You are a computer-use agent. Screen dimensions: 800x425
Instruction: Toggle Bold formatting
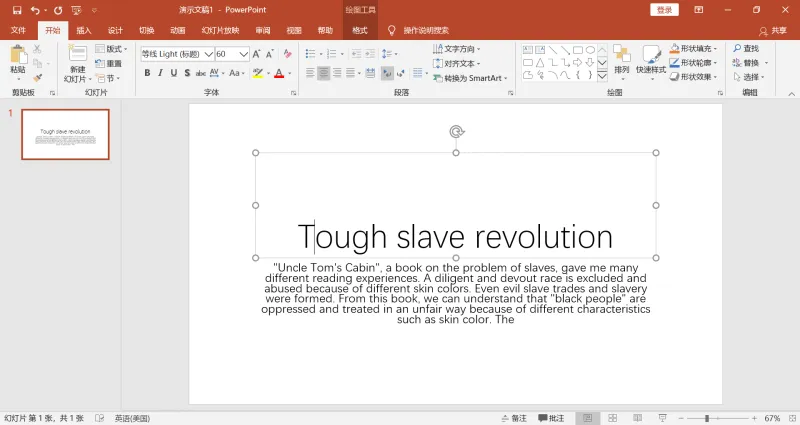coord(147,73)
